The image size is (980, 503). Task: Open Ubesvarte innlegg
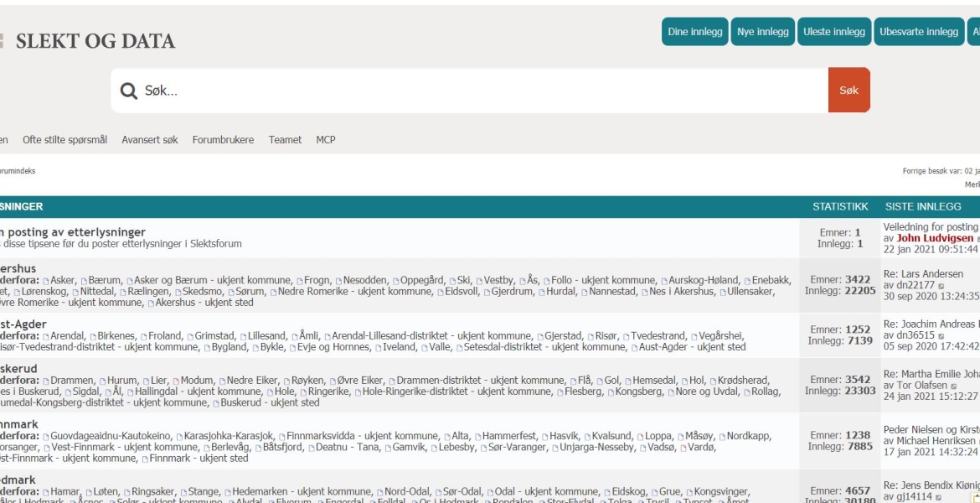(919, 32)
